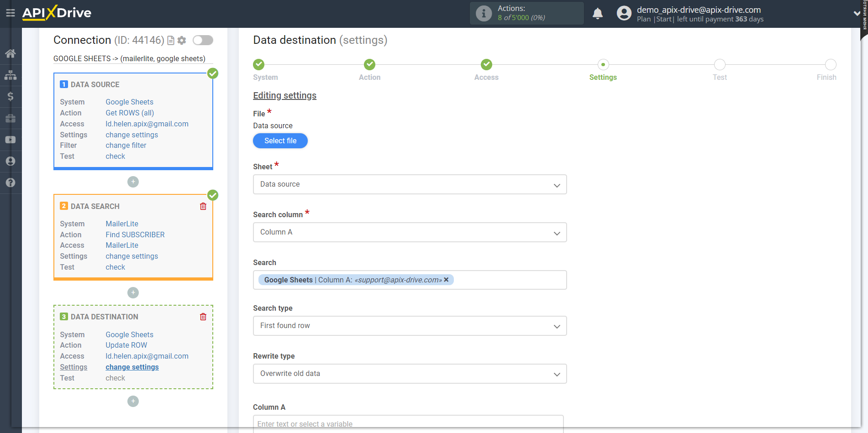Click the connection document copy icon

171,41
